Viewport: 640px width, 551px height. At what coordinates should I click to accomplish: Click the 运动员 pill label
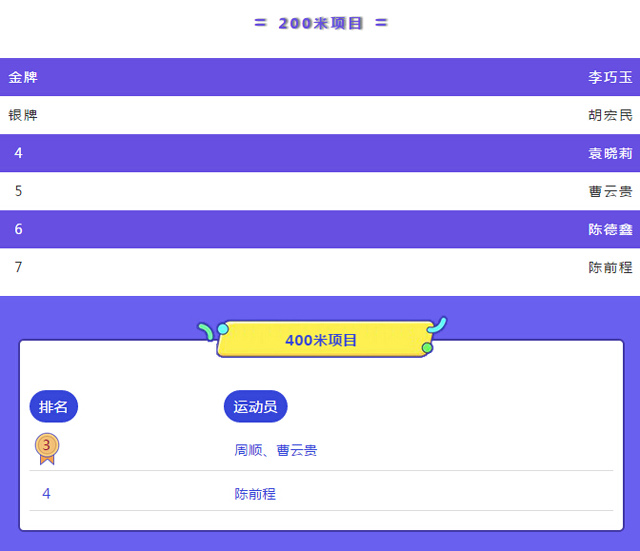pos(256,407)
